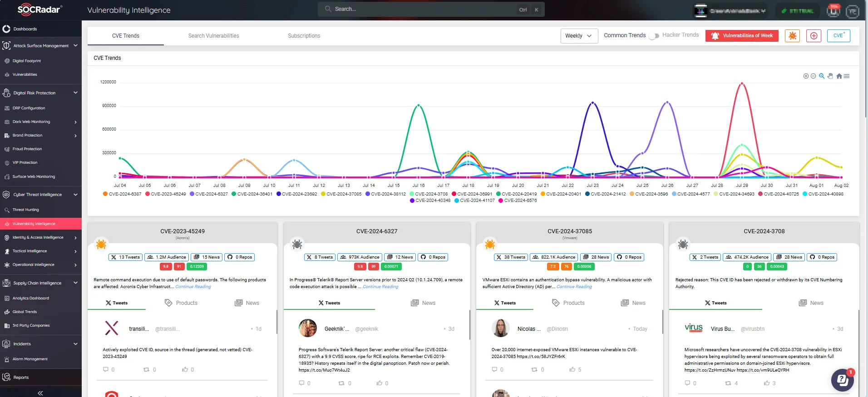Open the chart hamburger export menu
868x397 pixels.
pyautogui.click(x=847, y=76)
